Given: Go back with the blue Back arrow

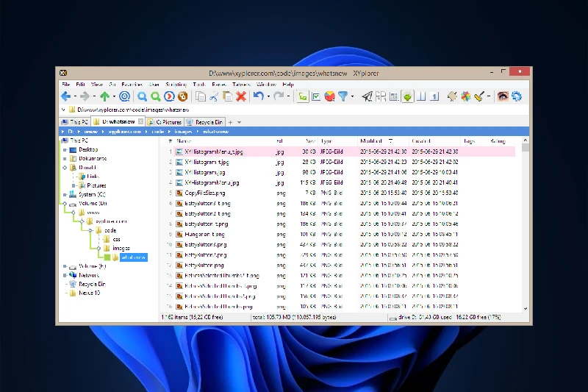Looking at the screenshot, I should tap(66, 97).
